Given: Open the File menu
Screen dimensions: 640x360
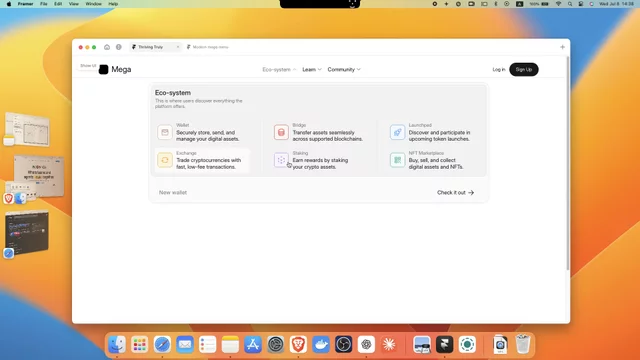Looking at the screenshot, I should pyautogui.click(x=44, y=4).
